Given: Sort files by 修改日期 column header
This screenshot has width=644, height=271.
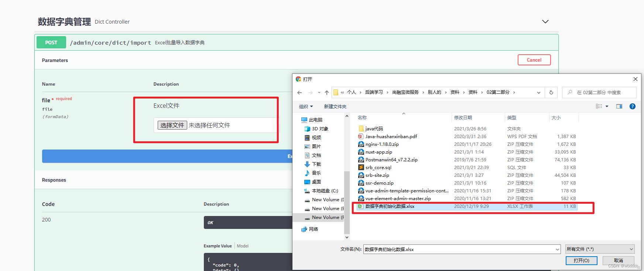Looking at the screenshot, I should point(478,117).
